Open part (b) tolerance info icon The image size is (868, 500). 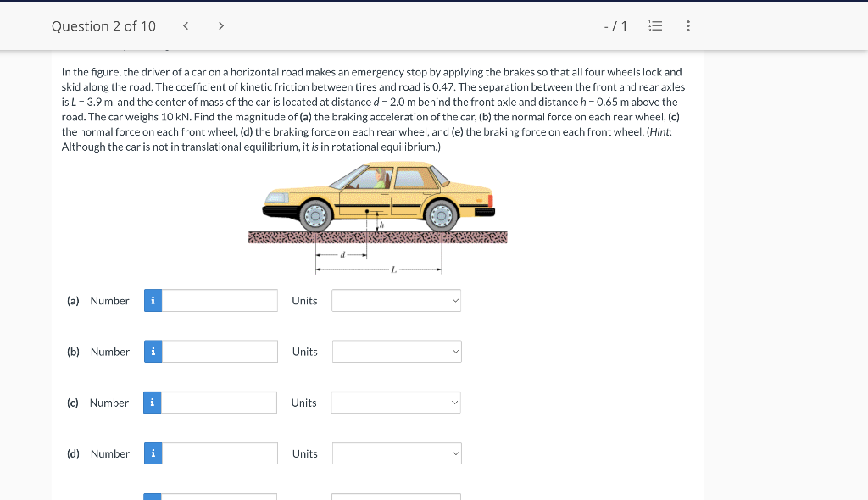pyautogui.click(x=153, y=351)
